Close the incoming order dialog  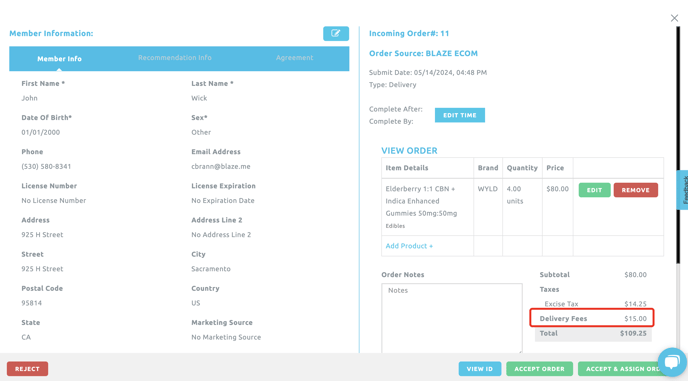tap(674, 18)
